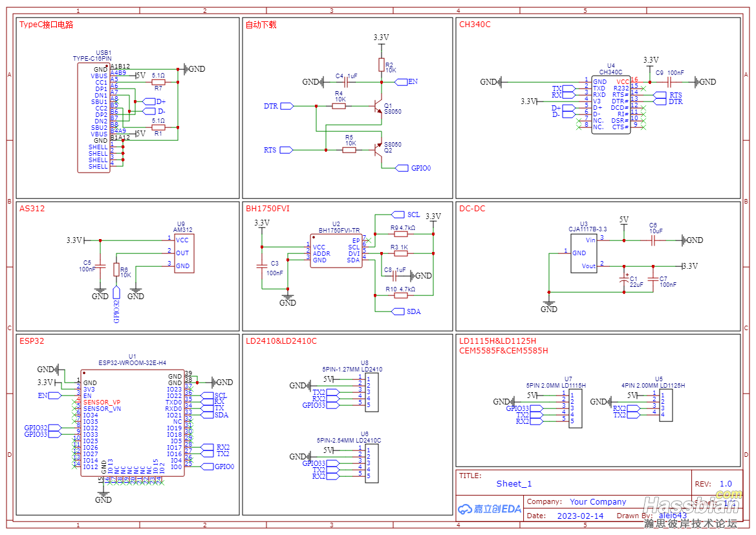Click the SENSOR_VN pin label on ESP32

(x=102, y=409)
